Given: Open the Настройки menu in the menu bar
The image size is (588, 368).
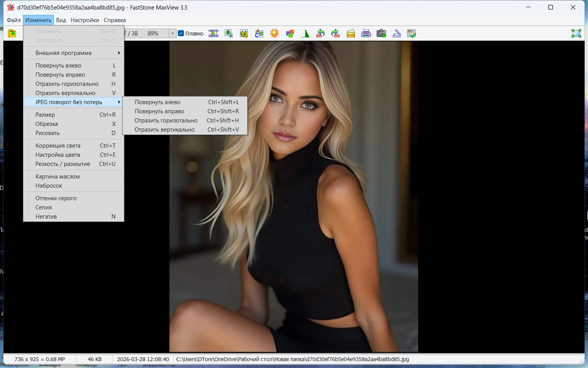Looking at the screenshot, I should (85, 20).
